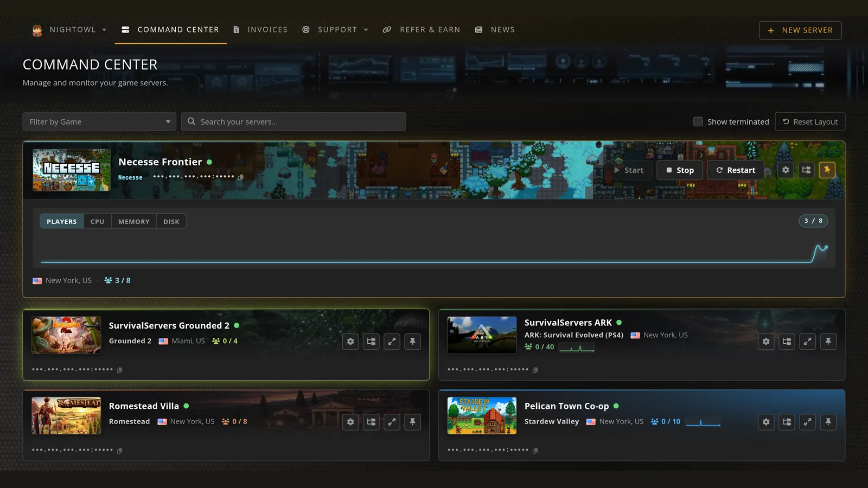Open Refer & Earn page

tap(422, 30)
